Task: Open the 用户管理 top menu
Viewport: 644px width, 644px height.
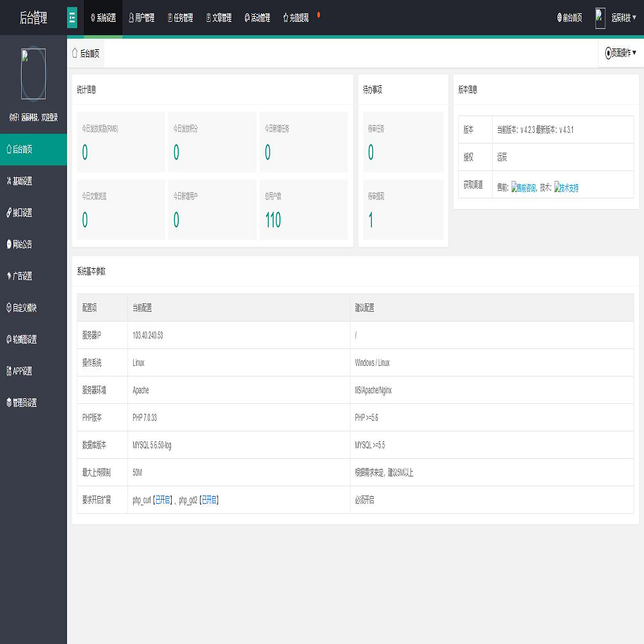Action: coord(141,18)
